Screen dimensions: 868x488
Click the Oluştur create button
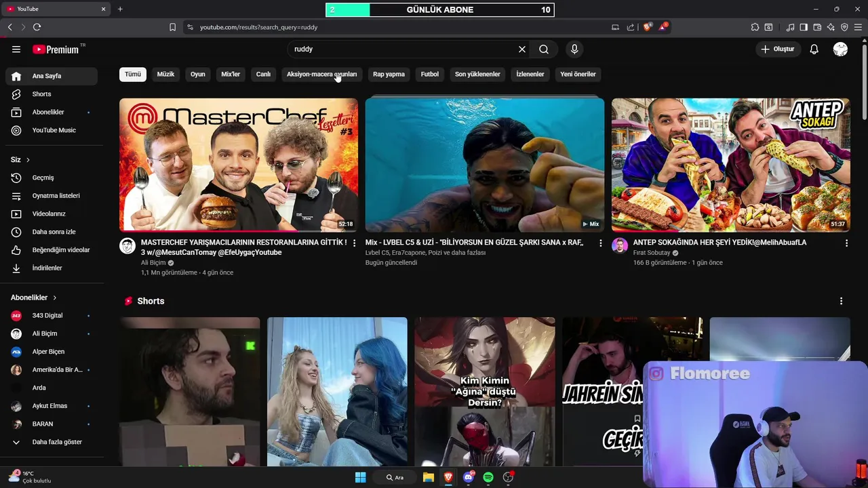[x=777, y=49]
